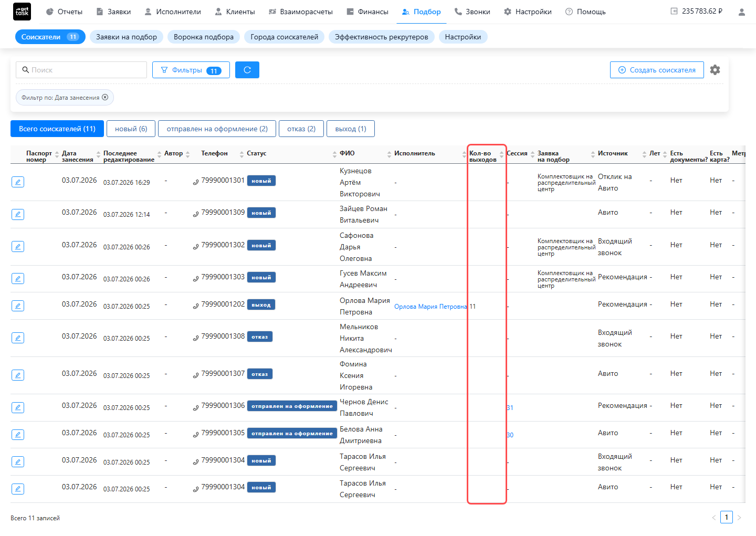Click the getTask logo
The height and width of the screenshot is (536, 756).
[x=22, y=12]
